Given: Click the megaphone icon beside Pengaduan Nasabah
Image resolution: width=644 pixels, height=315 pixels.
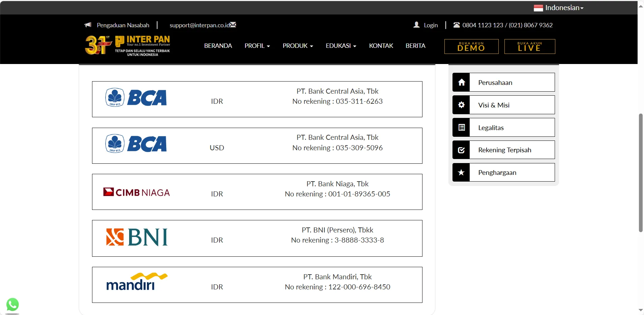Looking at the screenshot, I should [88, 25].
